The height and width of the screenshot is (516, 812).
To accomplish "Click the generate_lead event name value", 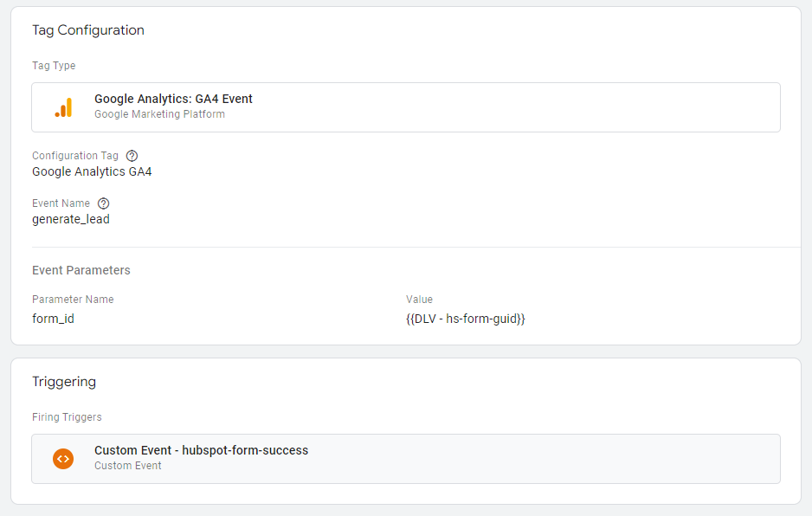I will tap(71, 219).
